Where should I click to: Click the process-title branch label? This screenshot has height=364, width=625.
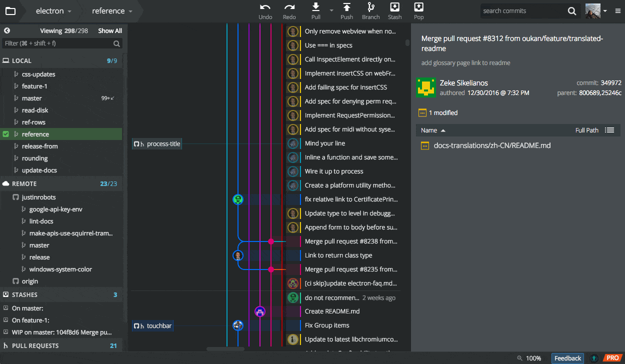[x=157, y=144]
